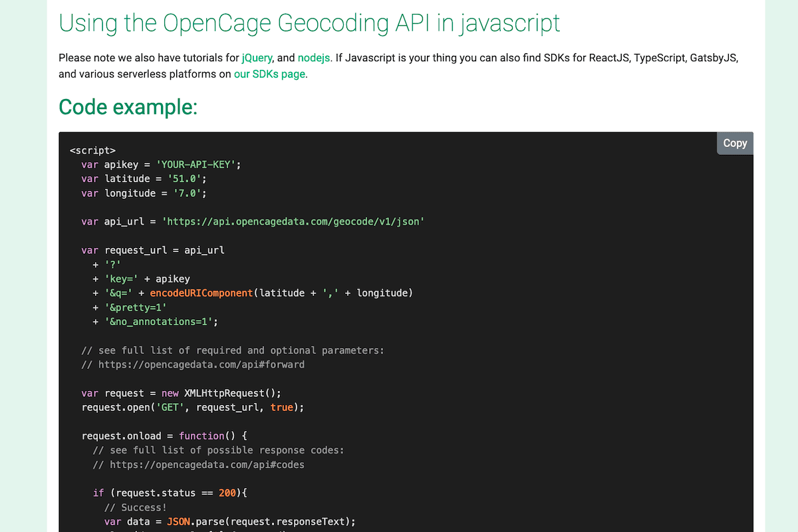Click the 'YOUR-API-KEY' string in code

(x=196, y=164)
